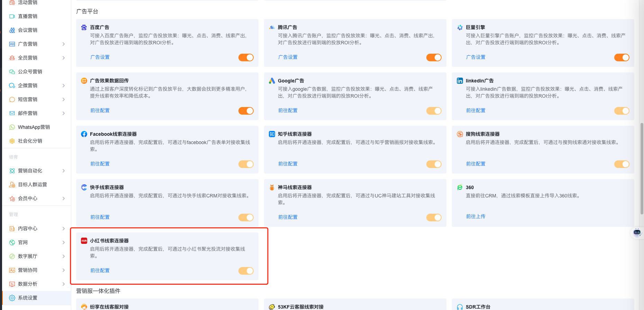The width and height of the screenshot is (644, 310).
Task: Enable the 知乎线索连接器 switch
Action: [x=434, y=164]
